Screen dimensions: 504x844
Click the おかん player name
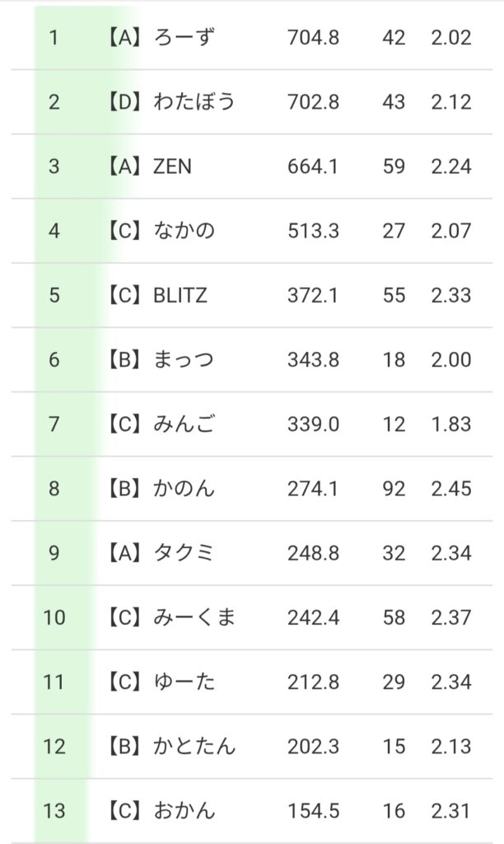[184, 811]
